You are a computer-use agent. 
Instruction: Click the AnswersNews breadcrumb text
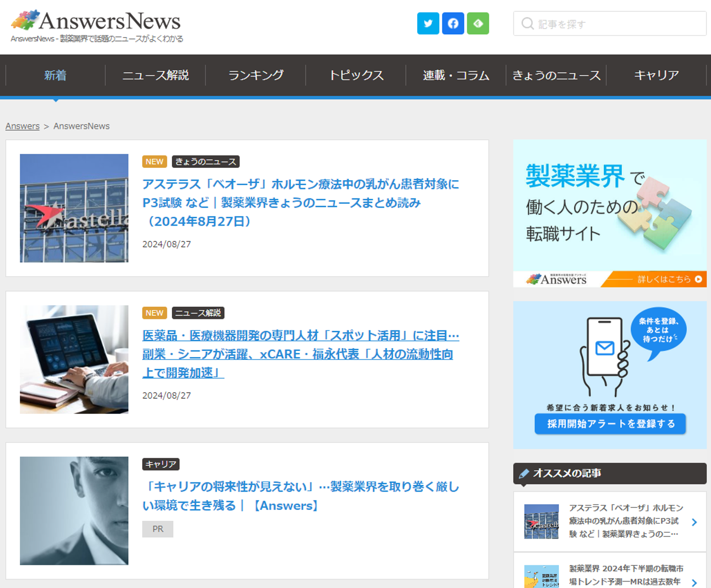click(x=81, y=126)
